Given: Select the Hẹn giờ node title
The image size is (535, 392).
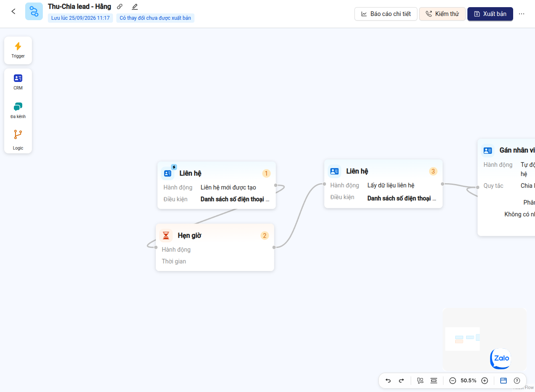Looking at the screenshot, I should [189, 235].
